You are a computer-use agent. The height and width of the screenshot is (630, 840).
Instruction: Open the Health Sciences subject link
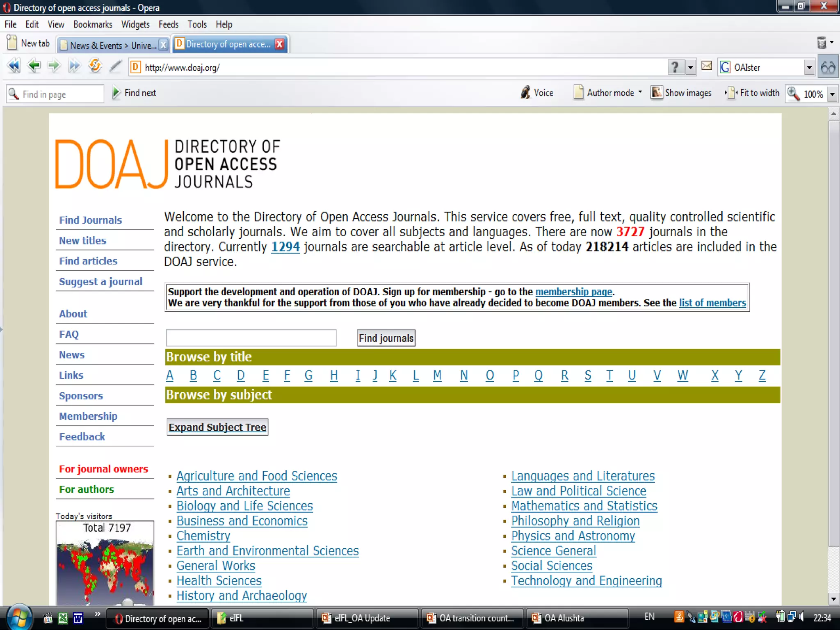click(219, 581)
